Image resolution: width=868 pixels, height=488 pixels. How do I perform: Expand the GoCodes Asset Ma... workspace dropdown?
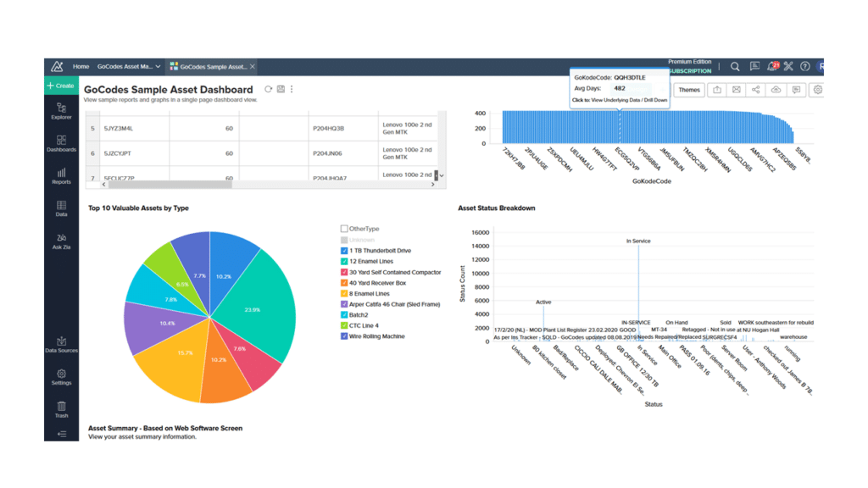[158, 66]
